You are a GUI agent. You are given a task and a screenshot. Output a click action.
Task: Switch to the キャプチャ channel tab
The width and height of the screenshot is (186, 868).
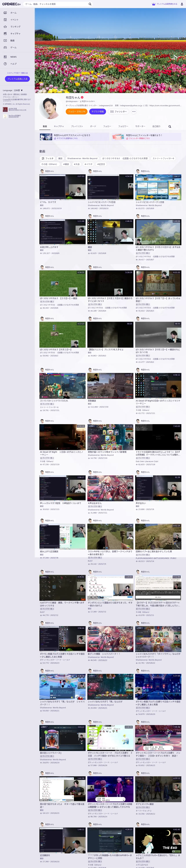(x=59, y=126)
